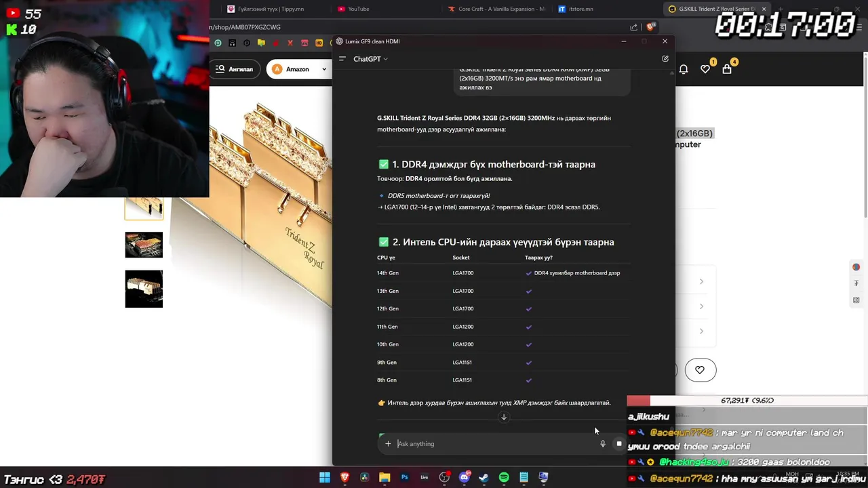The image size is (868, 488).
Task: Open Brave Shields icon in address bar
Action: 650,27
